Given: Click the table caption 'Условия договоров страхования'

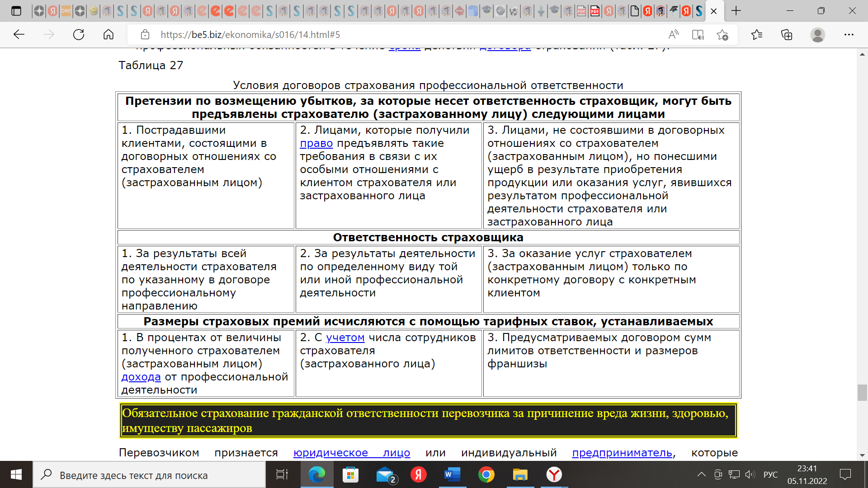Looking at the screenshot, I should click(428, 85).
